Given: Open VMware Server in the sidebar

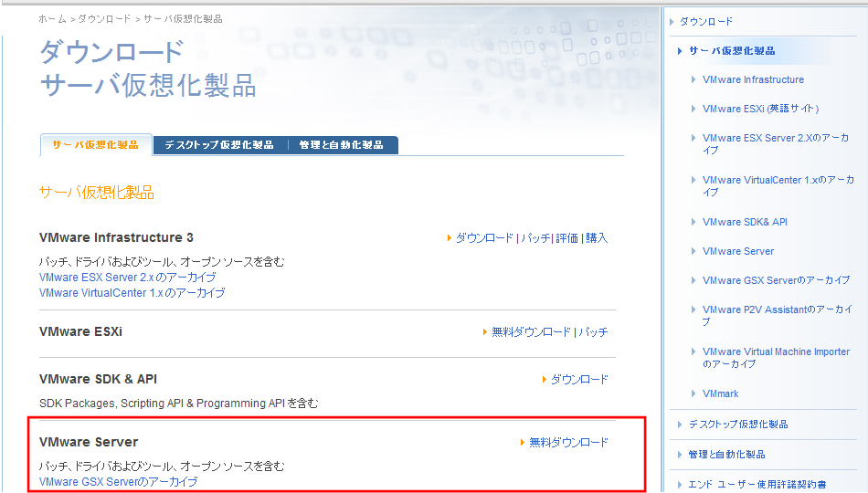Looking at the screenshot, I should coord(738,252).
